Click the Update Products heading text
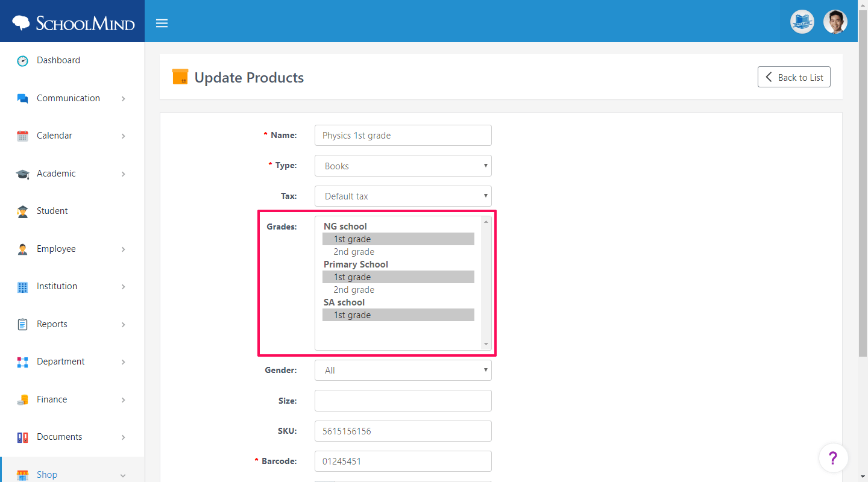 [249, 78]
